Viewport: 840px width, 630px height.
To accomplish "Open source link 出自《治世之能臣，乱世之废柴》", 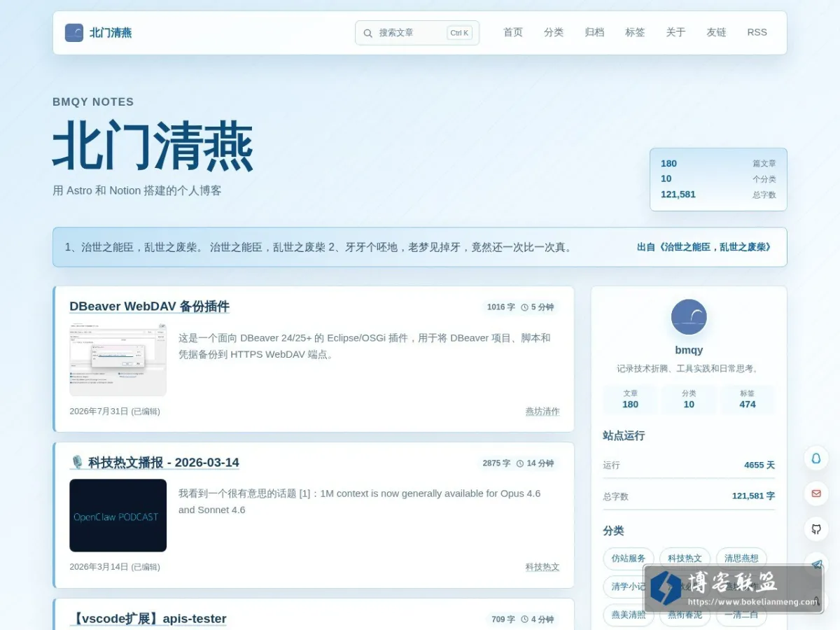I will tap(704, 247).
